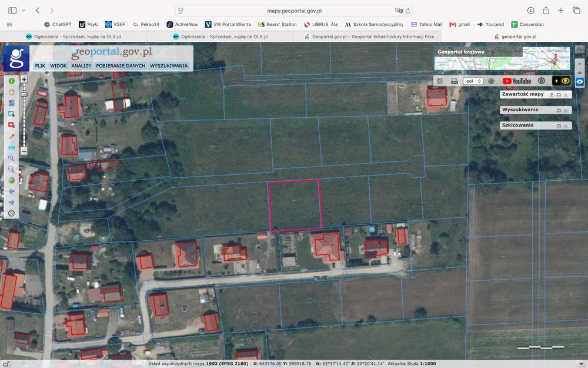Open the pol language dropdown
Screen dimensions: 588x368
(x=473, y=81)
